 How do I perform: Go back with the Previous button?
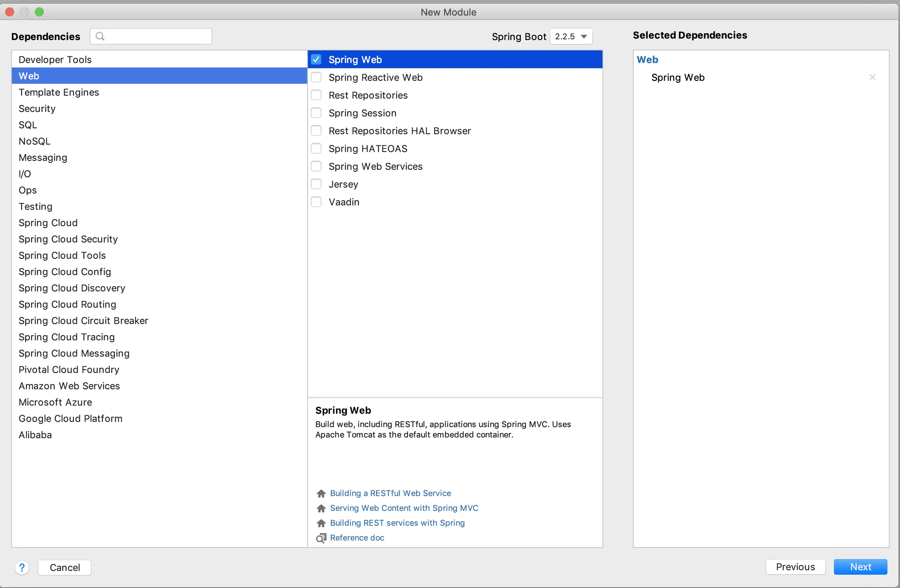coord(795,567)
